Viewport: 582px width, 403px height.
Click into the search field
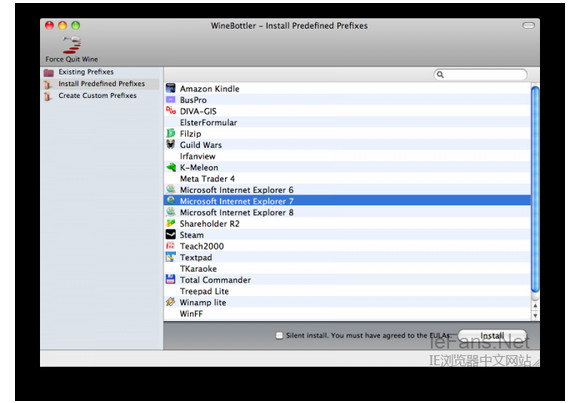pyautogui.click(x=480, y=75)
